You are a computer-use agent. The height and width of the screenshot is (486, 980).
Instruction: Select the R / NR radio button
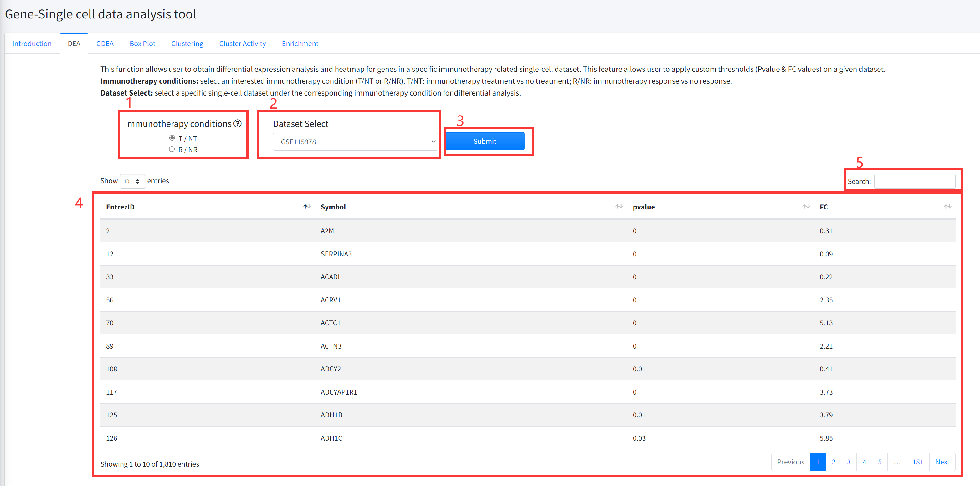pyautogui.click(x=172, y=149)
